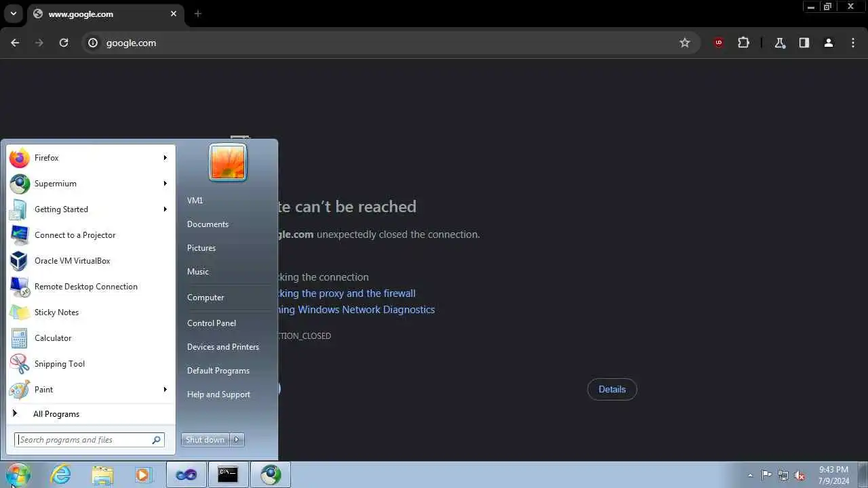Screen dimensions: 868x488
Task: Open Control Panel
Action: (212, 323)
